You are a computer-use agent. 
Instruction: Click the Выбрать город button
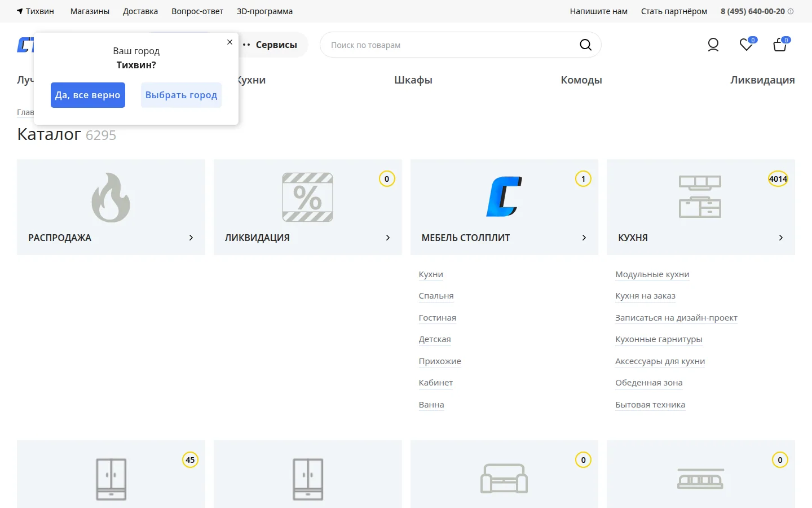[181, 95]
